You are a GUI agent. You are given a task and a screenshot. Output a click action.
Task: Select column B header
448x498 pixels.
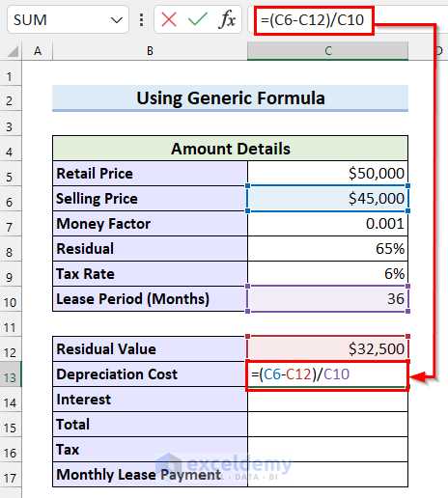150,51
